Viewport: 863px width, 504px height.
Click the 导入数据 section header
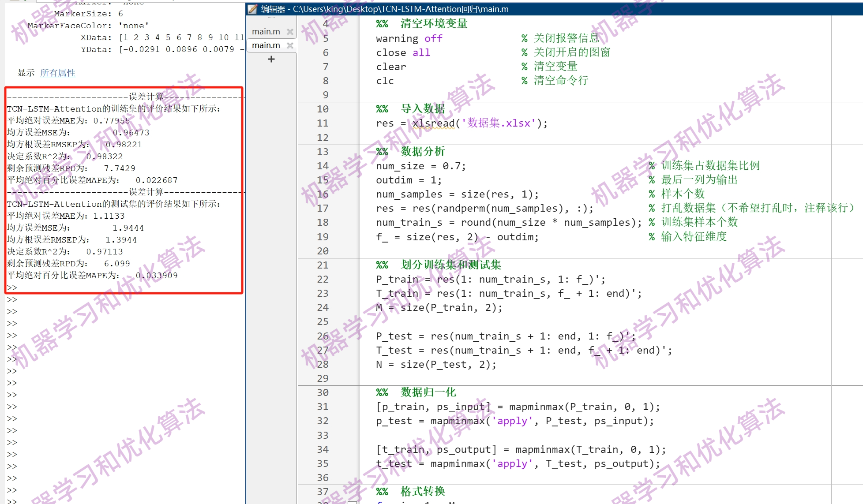click(423, 109)
